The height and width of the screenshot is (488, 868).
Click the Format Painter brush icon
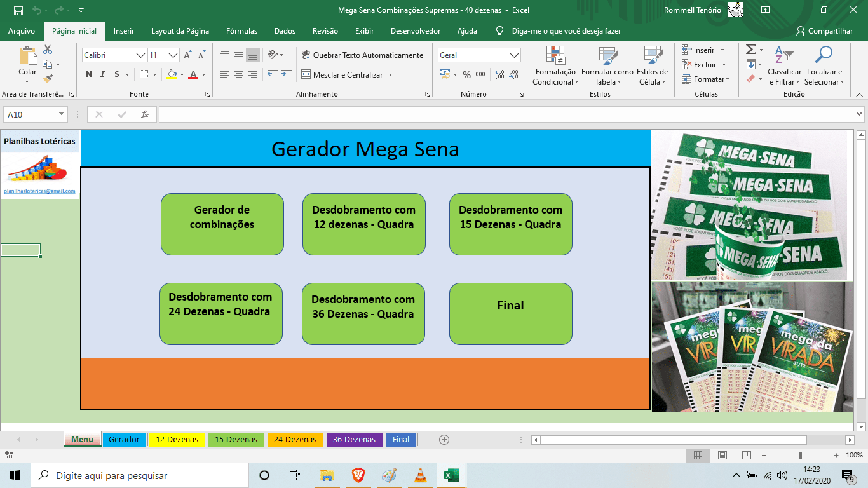(x=48, y=79)
